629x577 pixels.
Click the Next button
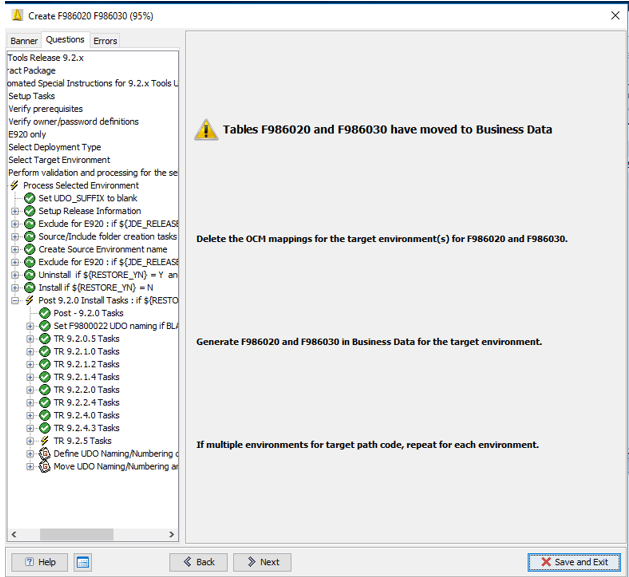tap(262, 562)
